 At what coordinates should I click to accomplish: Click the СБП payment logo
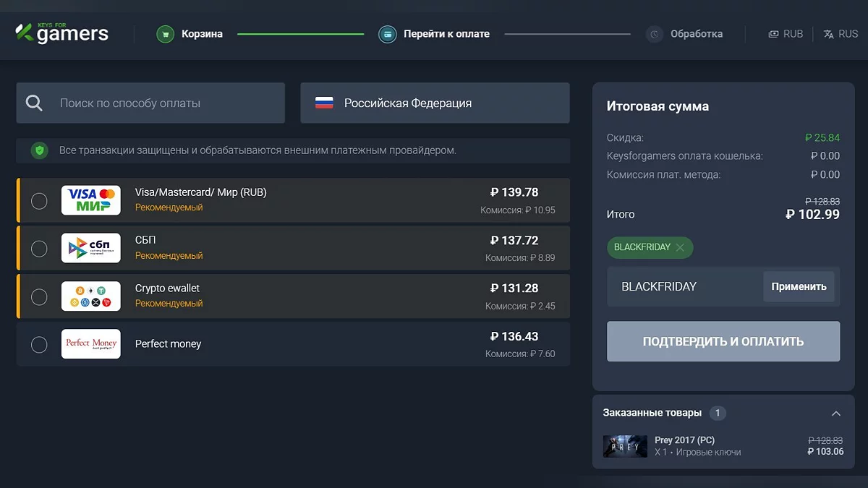(90, 248)
